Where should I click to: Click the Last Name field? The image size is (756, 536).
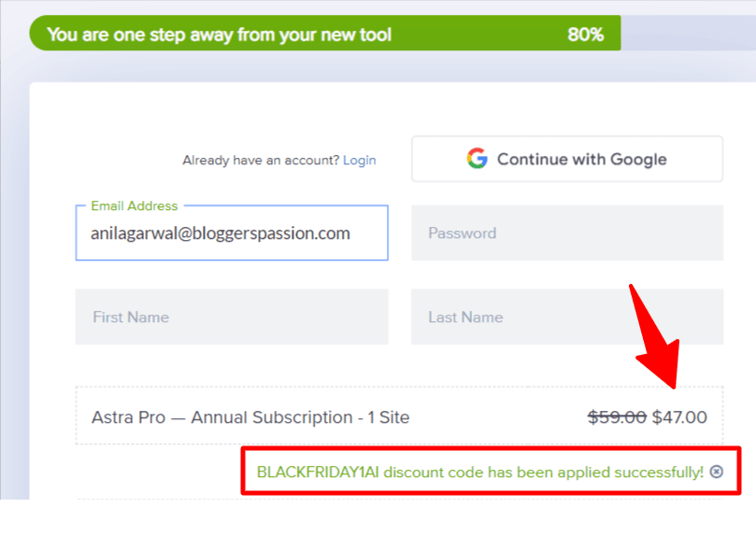(566, 317)
